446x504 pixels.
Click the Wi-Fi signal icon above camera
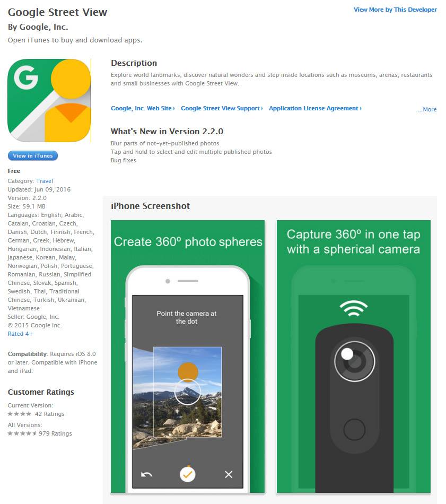353,309
